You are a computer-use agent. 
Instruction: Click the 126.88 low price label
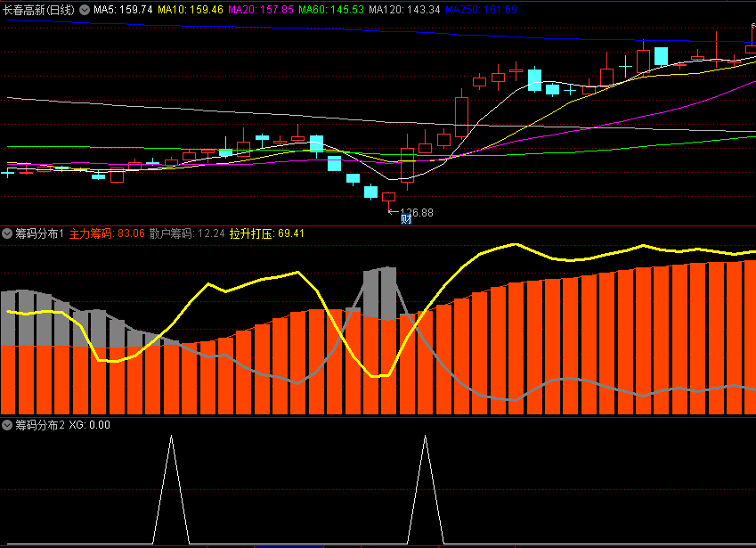click(x=417, y=213)
